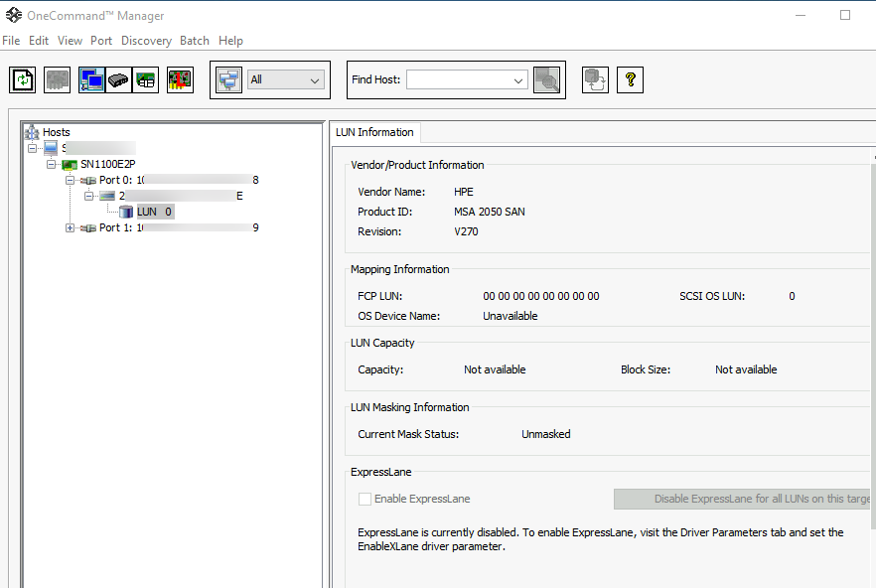The width and height of the screenshot is (876, 588).
Task: Select the LUN 0 tree item
Action: (x=155, y=212)
